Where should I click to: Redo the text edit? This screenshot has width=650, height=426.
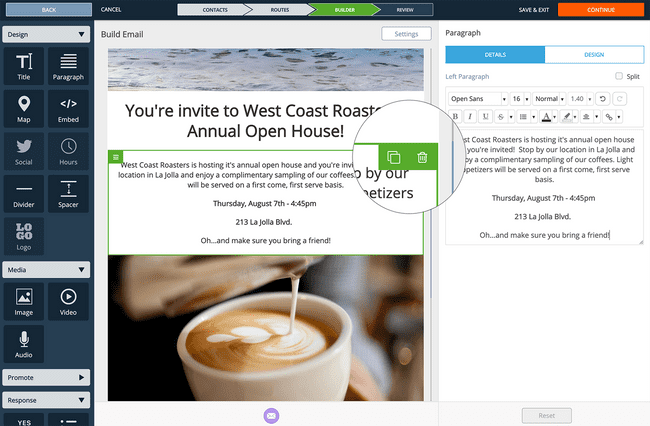pyautogui.click(x=620, y=99)
